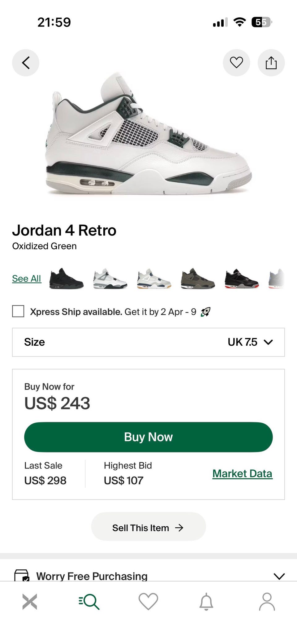The image size is (297, 644).
Task: Select the all-black Jordan 4 thumbnail
Action: pos(66,279)
